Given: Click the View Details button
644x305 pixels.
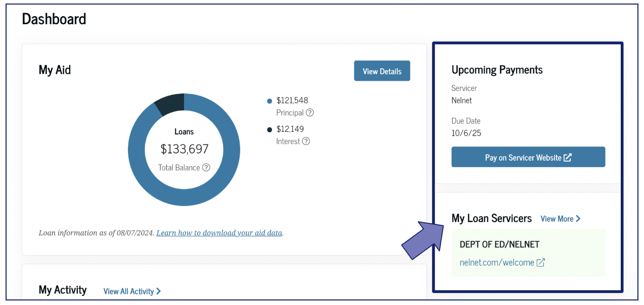Looking at the screenshot, I should (382, 71).
